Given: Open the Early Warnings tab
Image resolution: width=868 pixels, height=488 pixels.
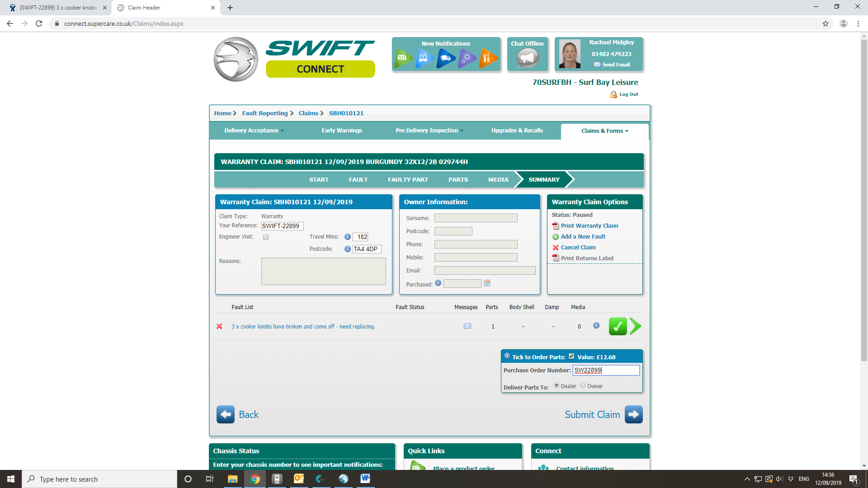Looking at the screenshot, I should click(341, 131).
